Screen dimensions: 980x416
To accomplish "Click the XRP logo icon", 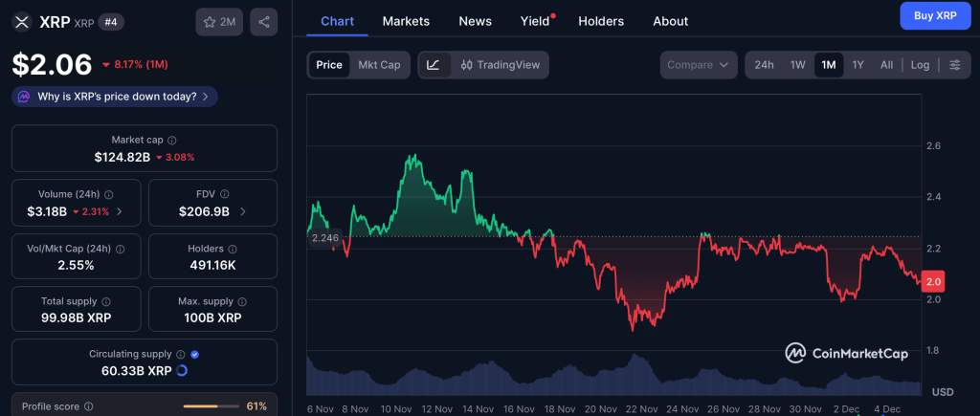I will [x=22, y=23].
